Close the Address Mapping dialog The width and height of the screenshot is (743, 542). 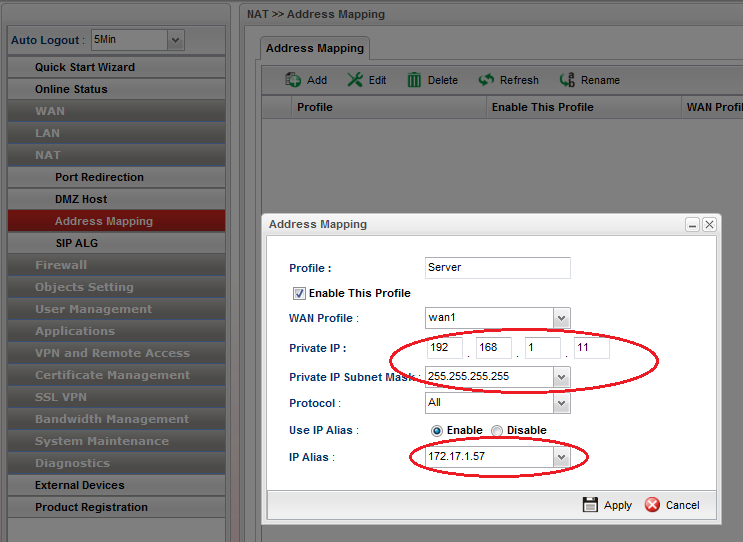709,225
